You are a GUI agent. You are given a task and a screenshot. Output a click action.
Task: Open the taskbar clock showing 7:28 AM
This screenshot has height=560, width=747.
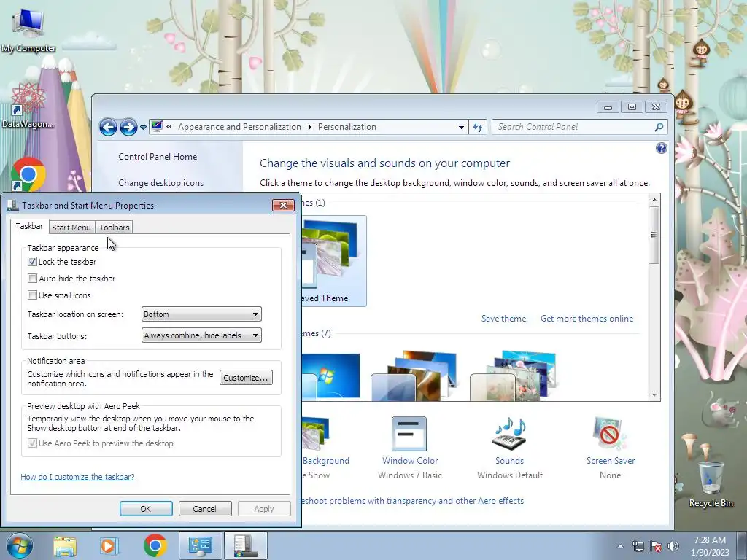tap(710, 546)
